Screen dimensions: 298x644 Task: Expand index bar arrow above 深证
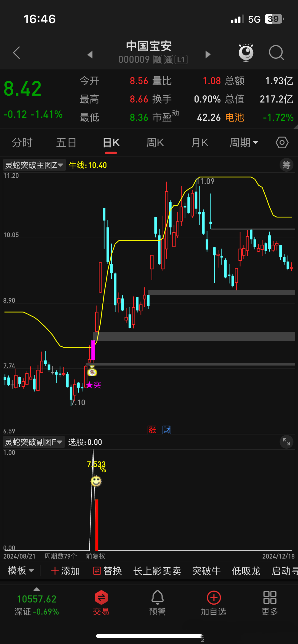[37, 589]
